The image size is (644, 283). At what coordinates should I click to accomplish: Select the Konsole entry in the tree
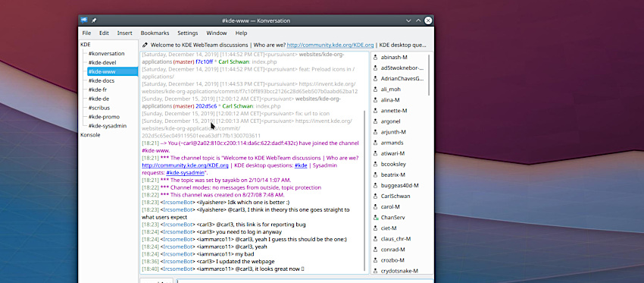[90, 135]
